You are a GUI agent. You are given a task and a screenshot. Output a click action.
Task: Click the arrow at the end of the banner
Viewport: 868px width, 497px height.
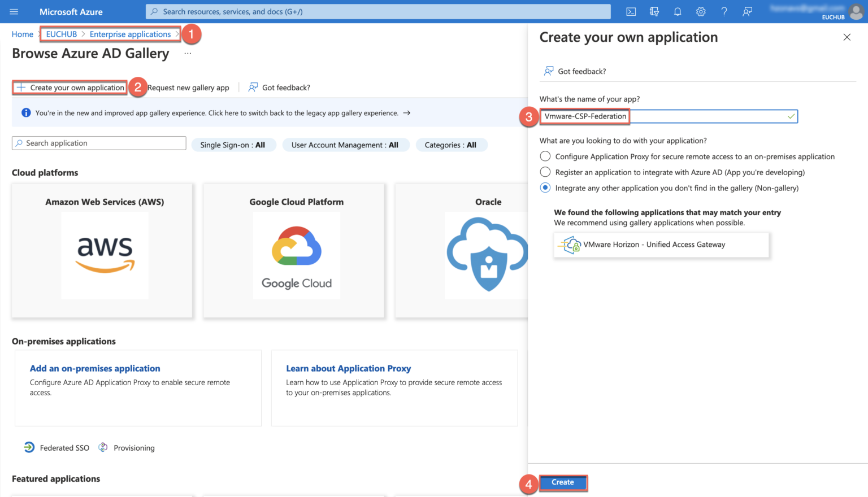(406, 113)
